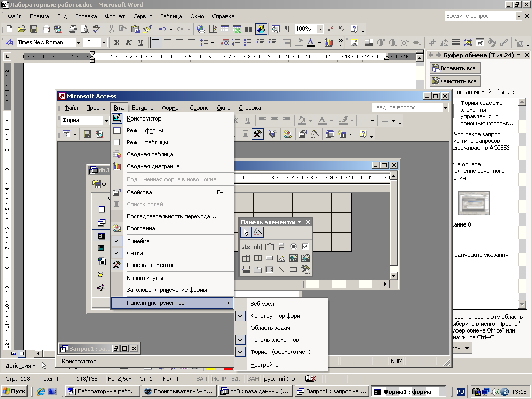Viewport: 532px width, 399px height.
Task: Select the Command Button tool in toolbox
Action: [270, 258]
